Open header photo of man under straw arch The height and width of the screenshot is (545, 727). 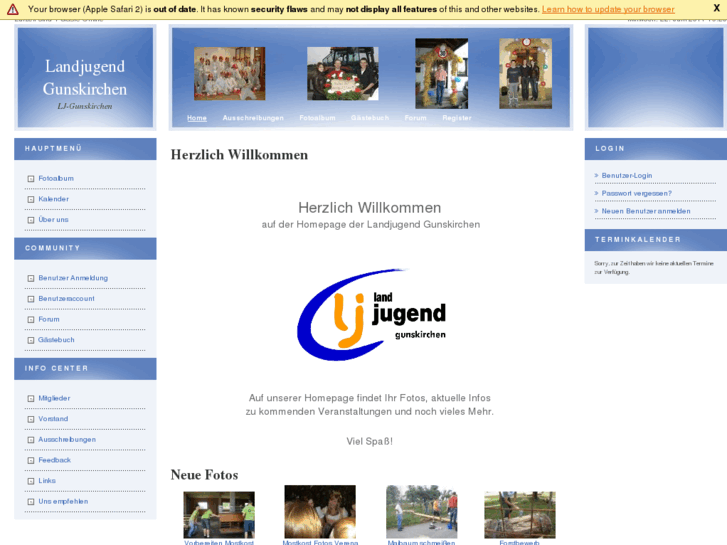pos(441,73)
